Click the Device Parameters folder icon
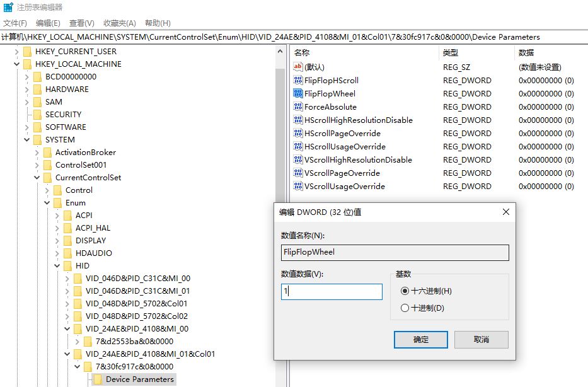Screen dimensions: 588x387 pos(98,379)
